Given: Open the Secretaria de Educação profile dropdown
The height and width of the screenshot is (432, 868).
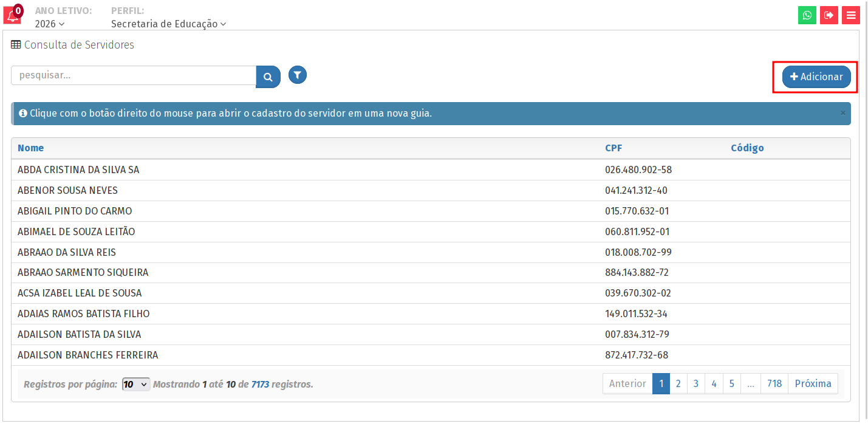Looking at the screenshot, I should tap(168, 24).
